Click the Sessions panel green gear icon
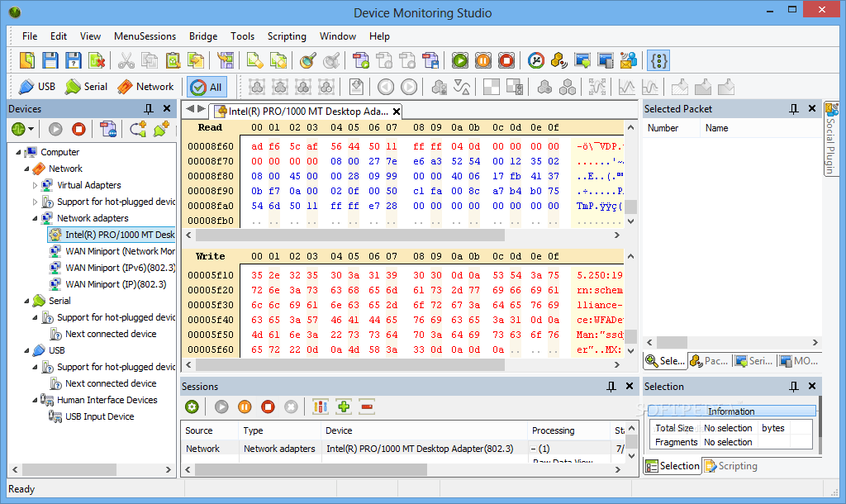 [x=192, y=407]
